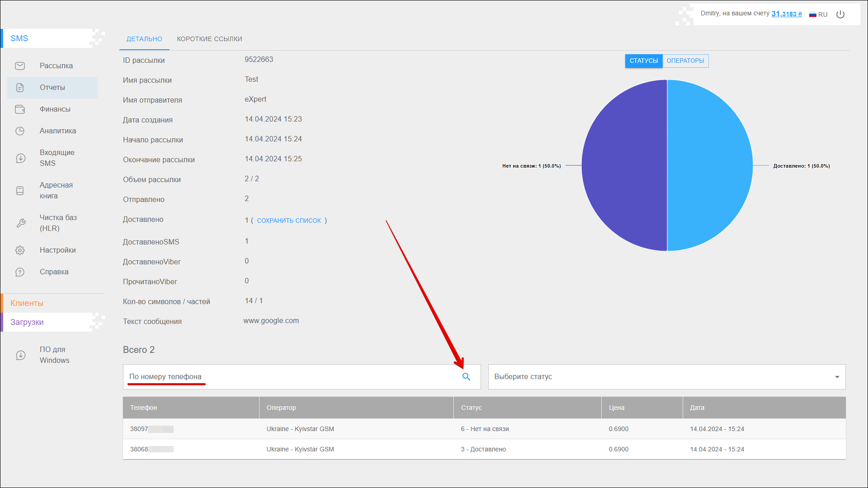Click the pie chart icon for Аналитика
This screenshot has width=868, height=488.
point(20,131)
